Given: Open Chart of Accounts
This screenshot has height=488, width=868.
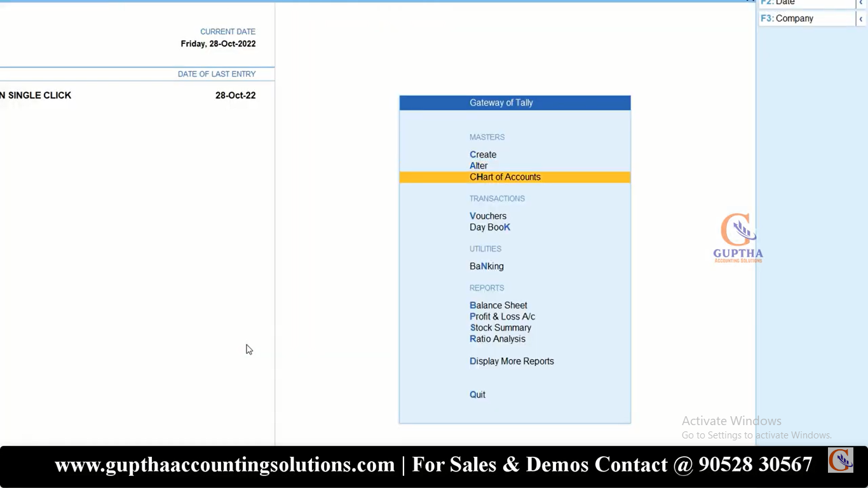Looking at the screenshot, I should tap(515, 177).
